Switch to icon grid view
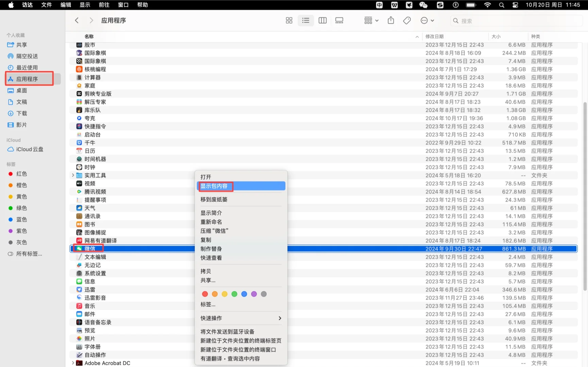 click(289, 20)
